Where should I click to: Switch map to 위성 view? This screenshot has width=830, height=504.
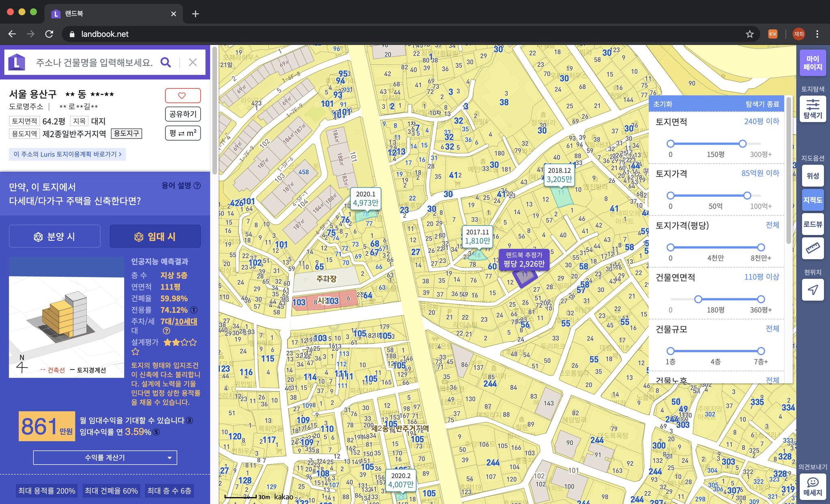coord(813,176)
